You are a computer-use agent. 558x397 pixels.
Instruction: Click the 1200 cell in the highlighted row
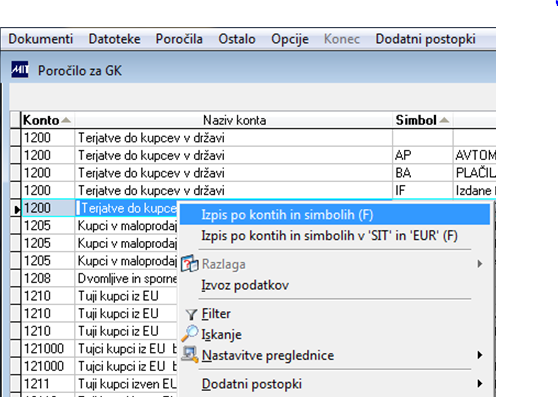click(x=48, y=208)
